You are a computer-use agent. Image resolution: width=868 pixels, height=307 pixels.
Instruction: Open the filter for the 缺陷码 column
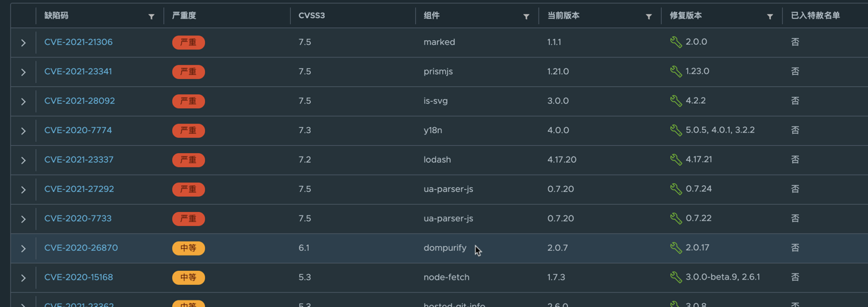[151, 16]
